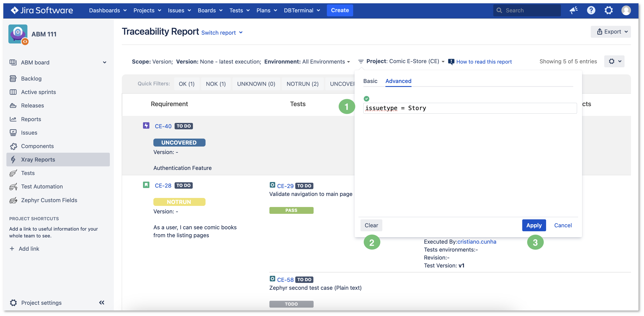Click the NOTRUN status badge of CE-28
Image resolution: width=644 pixels, height=316 pixels.
[179, 202]
